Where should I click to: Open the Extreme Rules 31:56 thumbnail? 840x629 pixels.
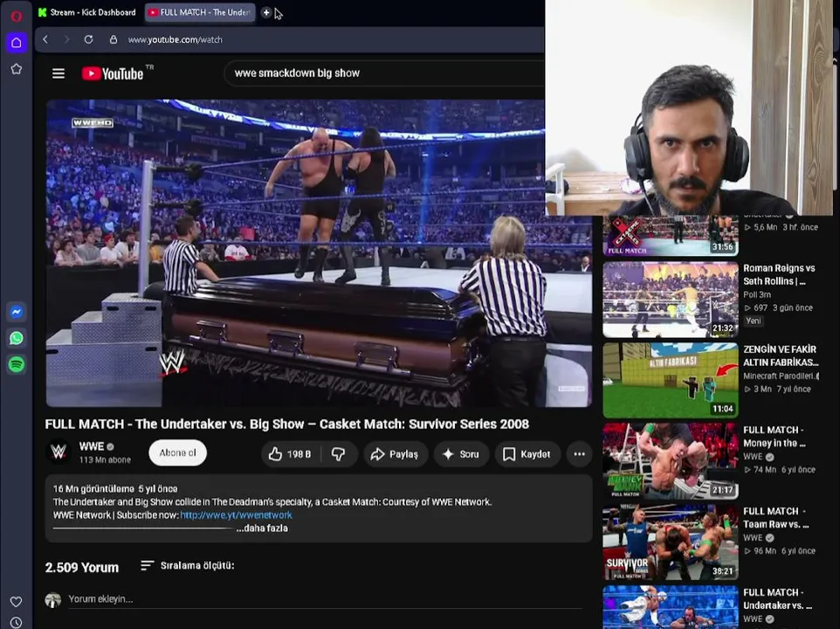tap(671, 236)
